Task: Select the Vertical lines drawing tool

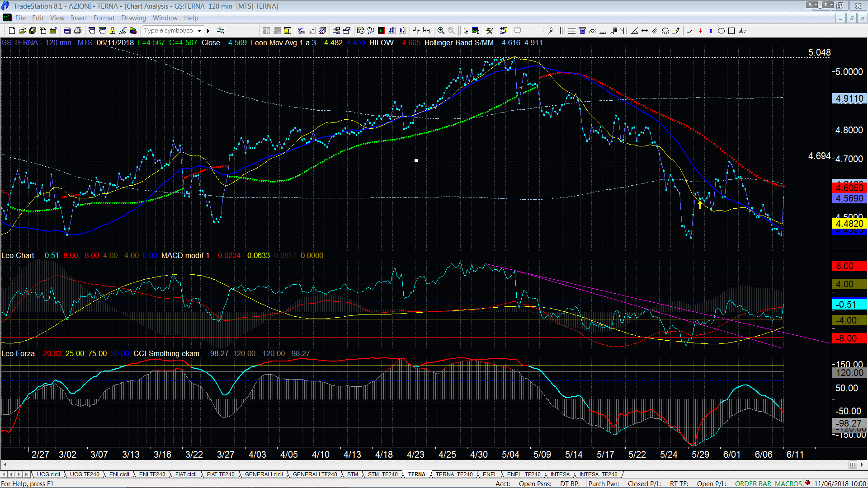Action: coord(561,31)
